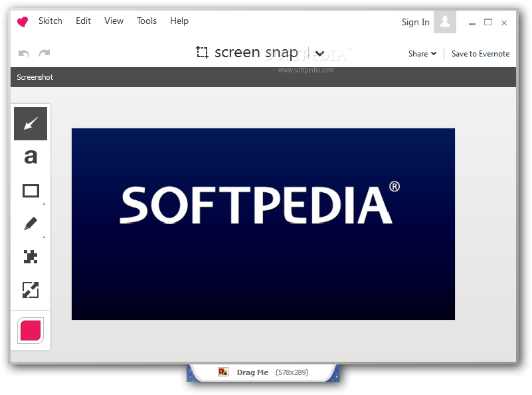Click the Softpedia screenshot image on canvas
Viewport: 532px width, 395px height.
point(263,224)
